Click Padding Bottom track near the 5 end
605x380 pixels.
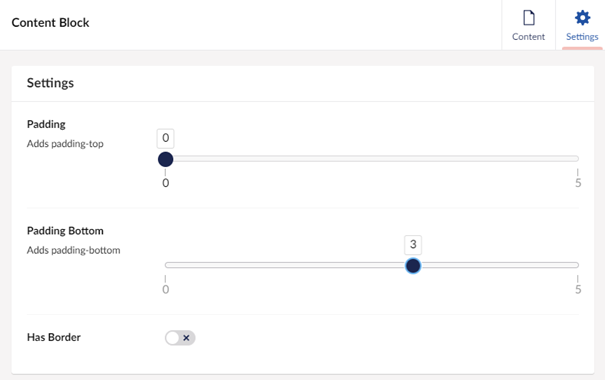569,265
